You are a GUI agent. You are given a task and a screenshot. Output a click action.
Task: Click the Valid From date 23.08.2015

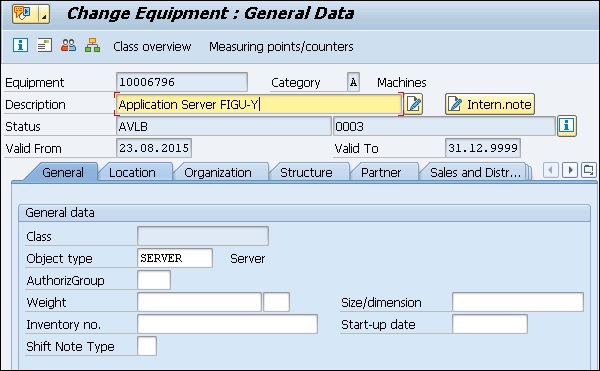coord(154,148)
